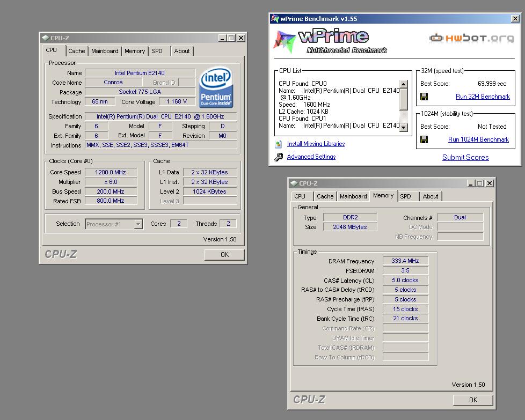Switch to Cache tab in CPU-Z Memory window
Image resolution: width=525 pixels, height=420 pixels.
[325, 196]
